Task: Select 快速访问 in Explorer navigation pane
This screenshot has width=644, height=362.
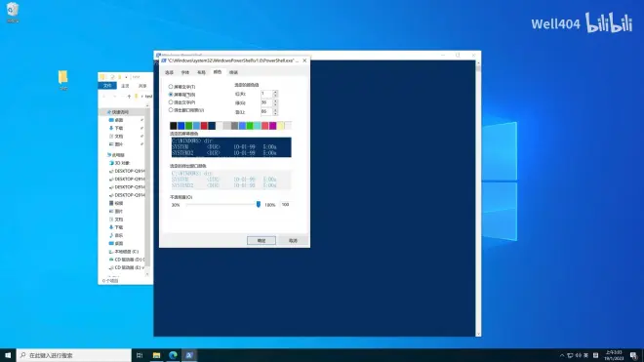Action: pos(120,112)
